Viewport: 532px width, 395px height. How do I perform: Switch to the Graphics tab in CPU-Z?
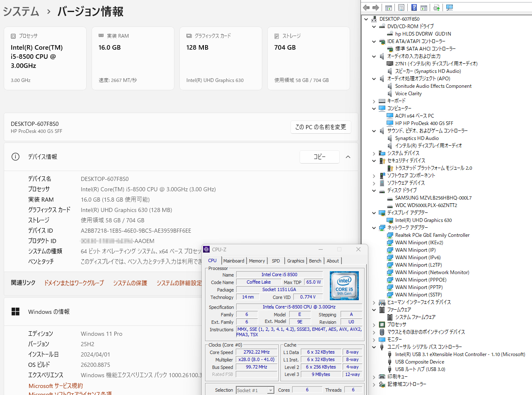(x=296, y=261)
